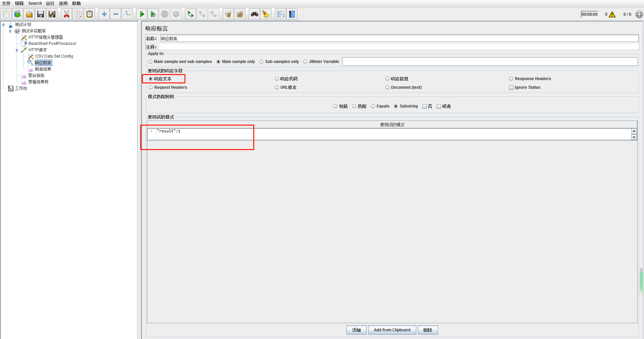
Task: Click the Open file folder icon
Action: pos(29,14)
